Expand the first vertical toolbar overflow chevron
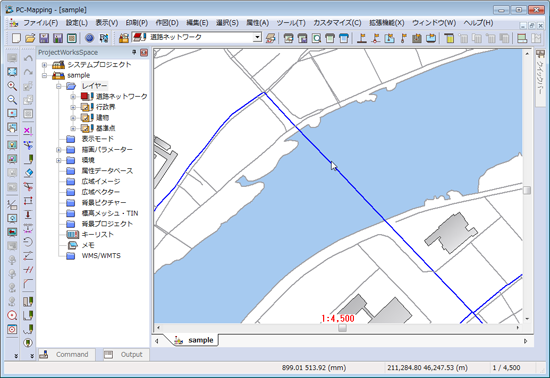Viewport: 550px width, 378px height. pyautogui.click(x=16, y=356)
